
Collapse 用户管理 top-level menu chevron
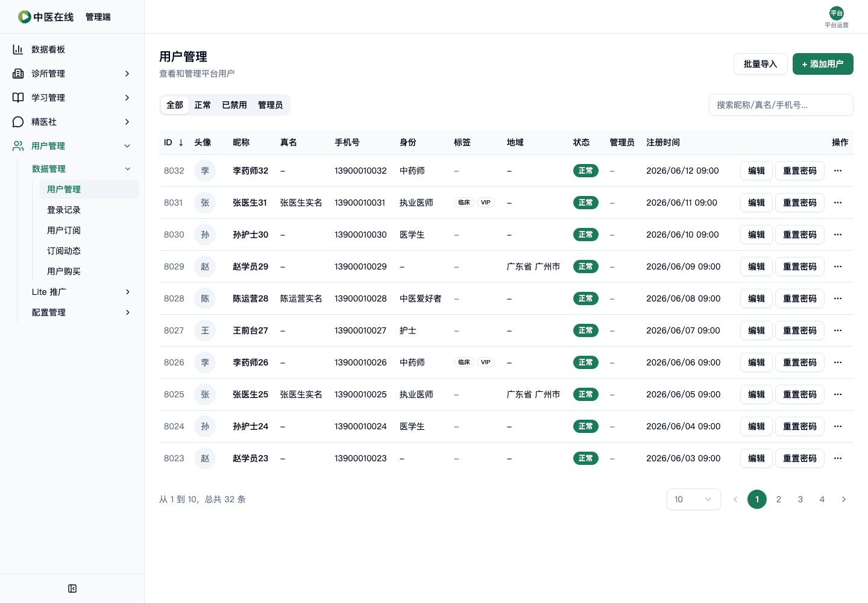[127, 146]
